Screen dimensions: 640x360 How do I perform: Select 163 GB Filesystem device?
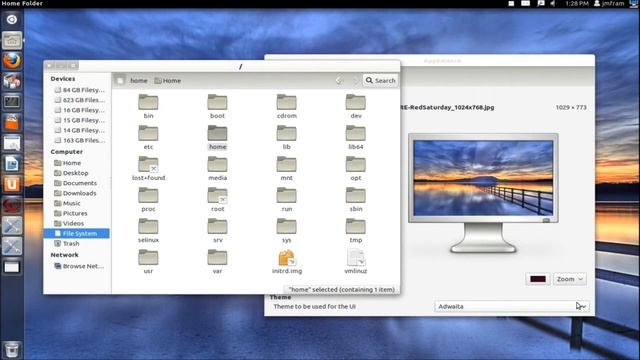tap(80, 140)
